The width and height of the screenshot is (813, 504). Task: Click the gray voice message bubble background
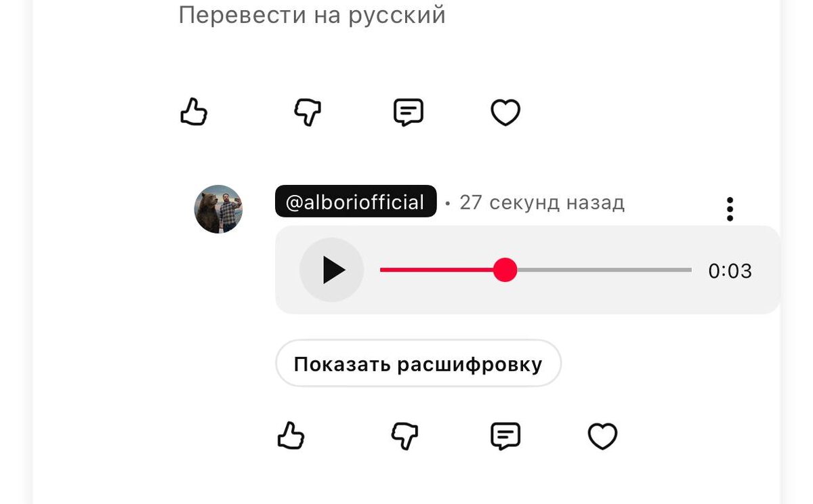[x=528, y=270]
